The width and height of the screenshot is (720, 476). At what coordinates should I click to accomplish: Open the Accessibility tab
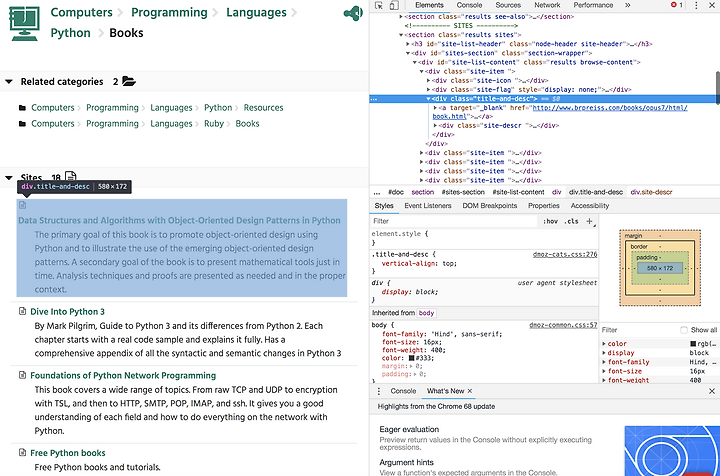[590, 206]
